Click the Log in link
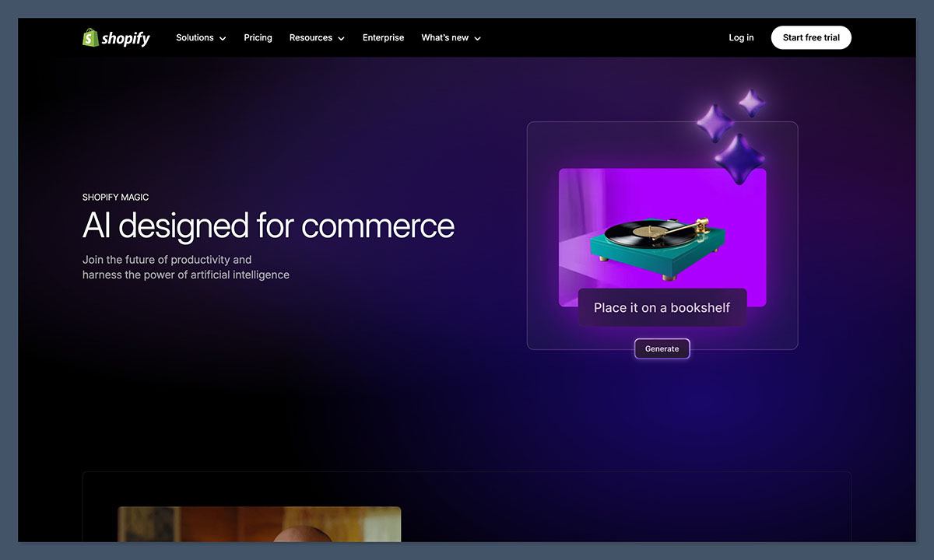Screen dimensions: 934x560 point(740,37)
